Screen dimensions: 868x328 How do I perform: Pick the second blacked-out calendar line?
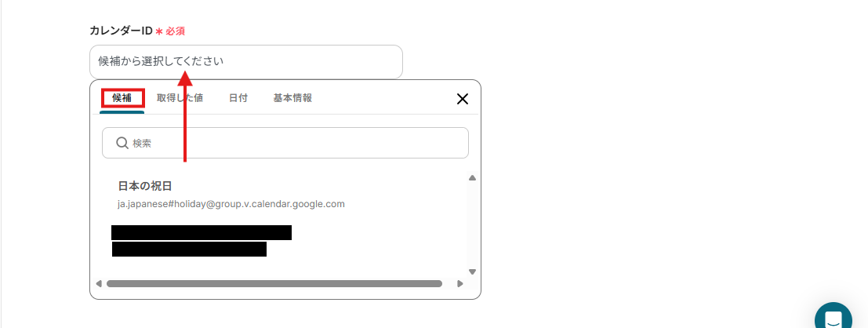point(189,250)
